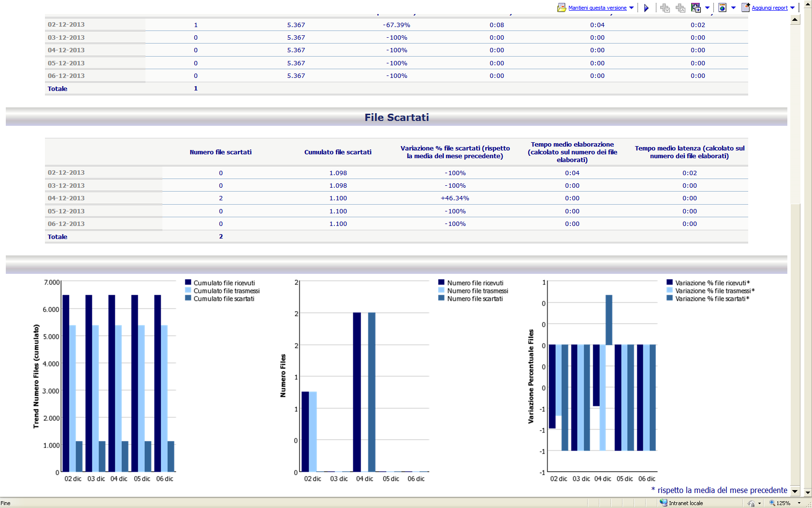Select the 04-12-2013 row in File Scartati table
Viewport: 812px width, 508px height.
396,198
